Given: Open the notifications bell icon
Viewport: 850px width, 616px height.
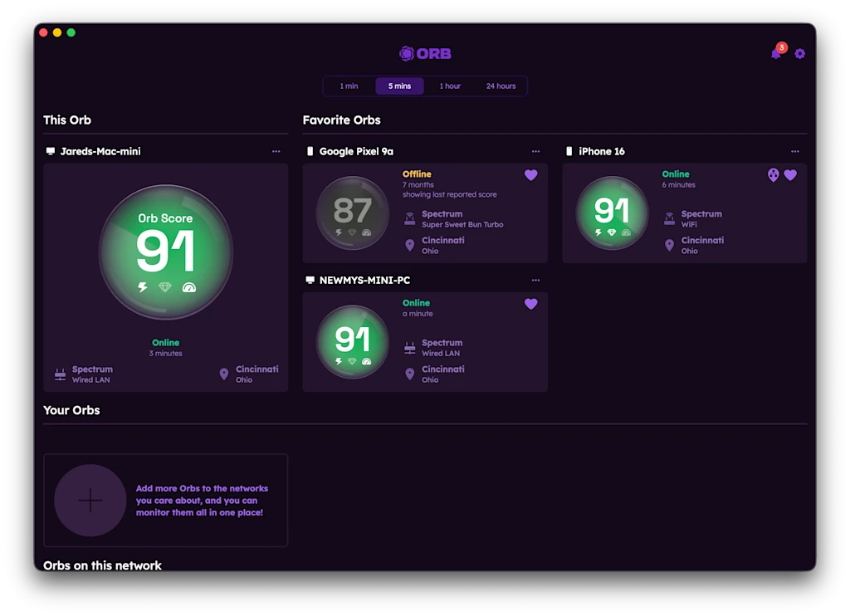Looking at the screenshot, I should tap(776, 54).
